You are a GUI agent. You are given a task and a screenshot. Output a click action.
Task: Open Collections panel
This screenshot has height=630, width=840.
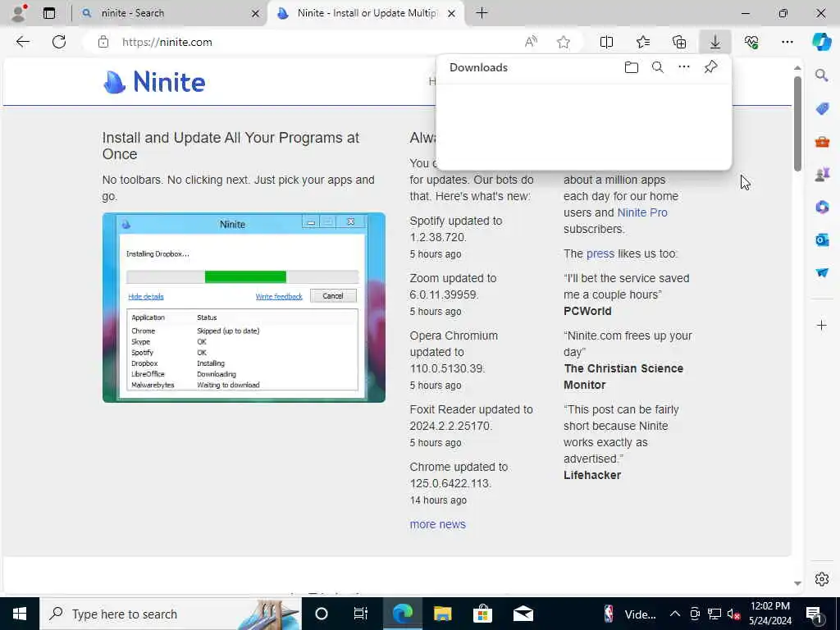click(x=678, y=42)
